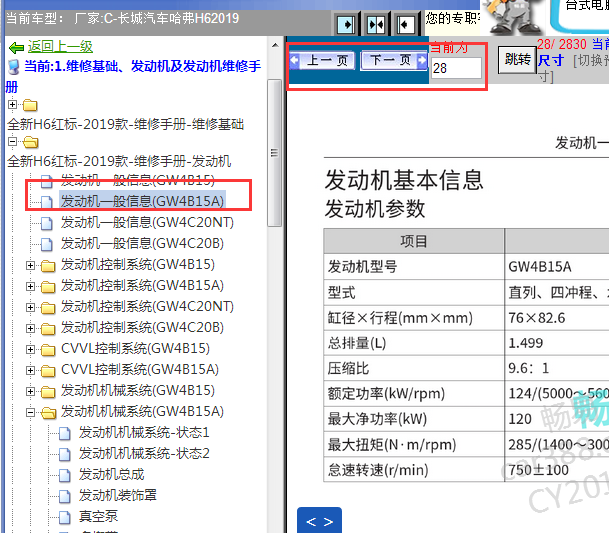Select 发动机机械系统(GW4B15) tree label
Image resolution: width=609 pixels, height=533 pixels.
(137, 390)
